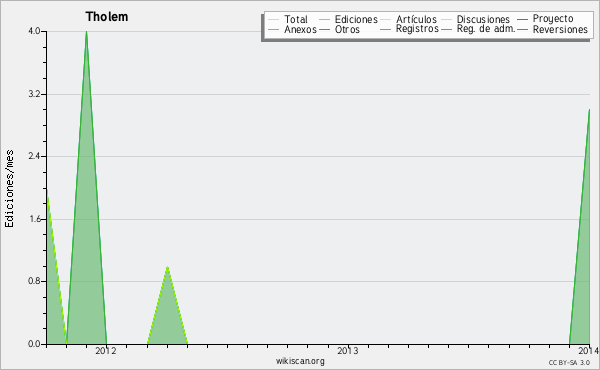
Task: Click the 2013 x-axis label
Action: [x=347, y=351]
